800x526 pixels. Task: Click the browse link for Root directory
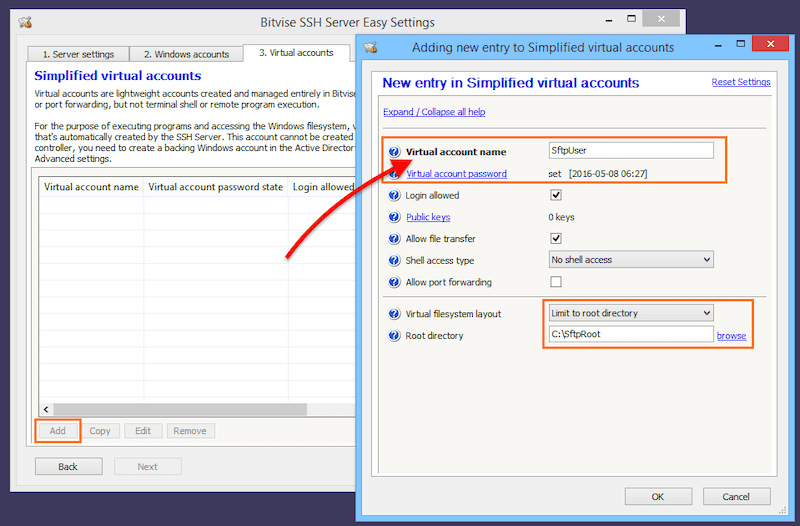[731, 336]
